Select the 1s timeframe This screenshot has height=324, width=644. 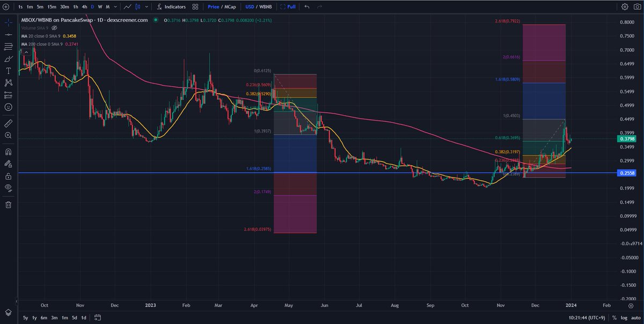20,7
